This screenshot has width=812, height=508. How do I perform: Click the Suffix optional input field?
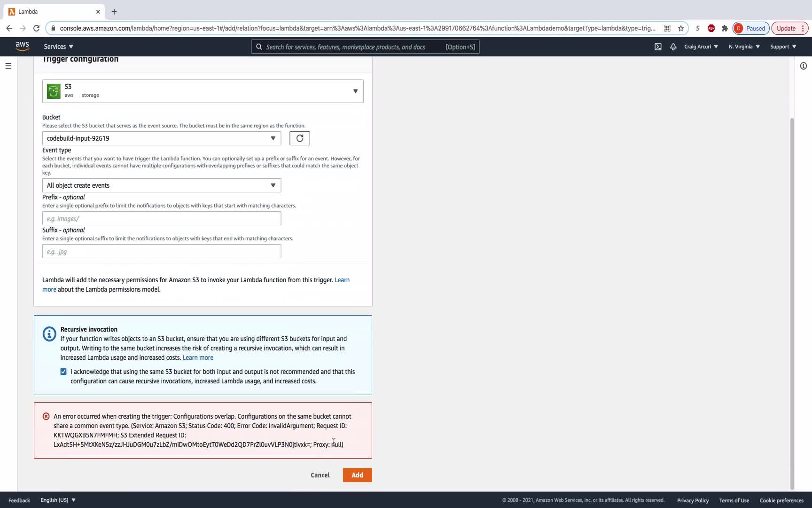pos(162,251)
